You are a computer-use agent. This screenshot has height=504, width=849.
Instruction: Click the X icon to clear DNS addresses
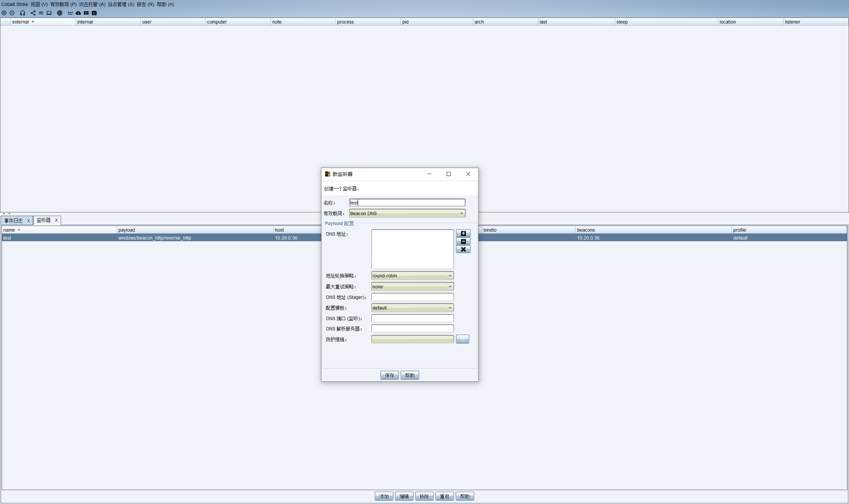pyautogui.click(x=463, y=249)
